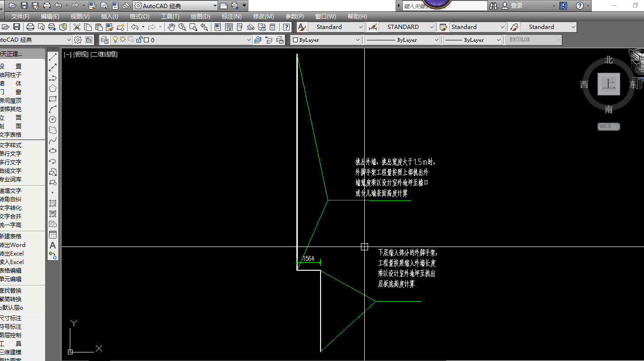Open the Help question mark icon
Viewport: 644px width, 361px height.
pos(287,27)
